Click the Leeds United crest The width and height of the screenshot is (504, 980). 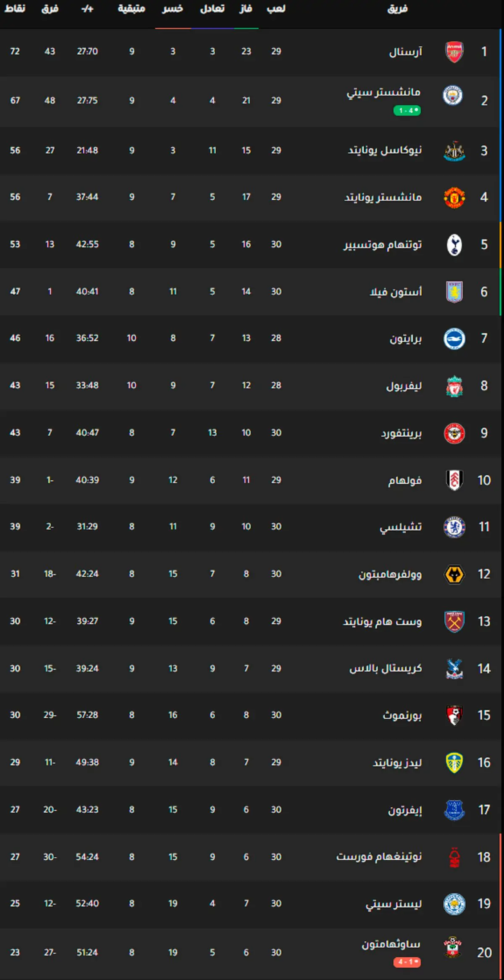(454, 763)
